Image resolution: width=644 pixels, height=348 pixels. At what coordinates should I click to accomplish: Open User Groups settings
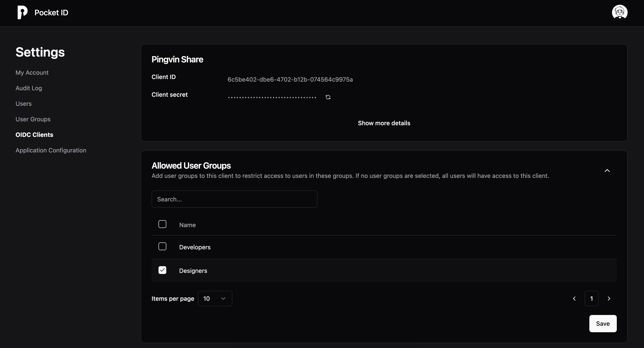point(33,119)
